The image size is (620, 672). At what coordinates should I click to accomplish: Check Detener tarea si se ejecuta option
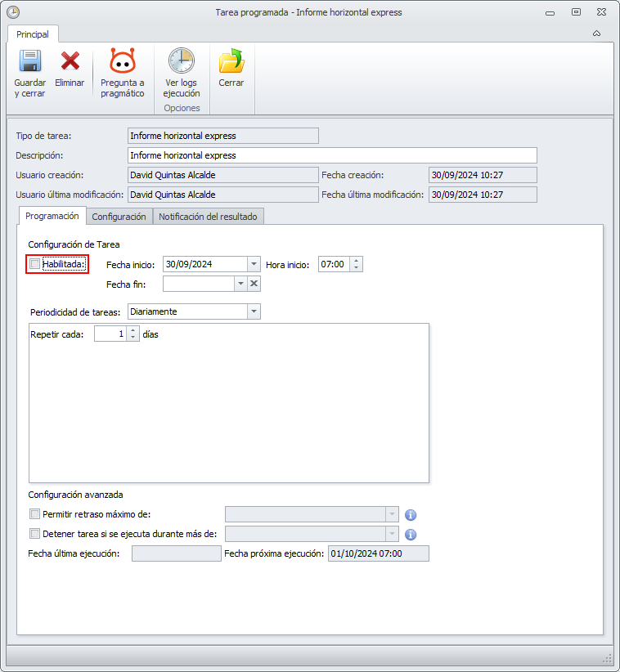(34, 534)
